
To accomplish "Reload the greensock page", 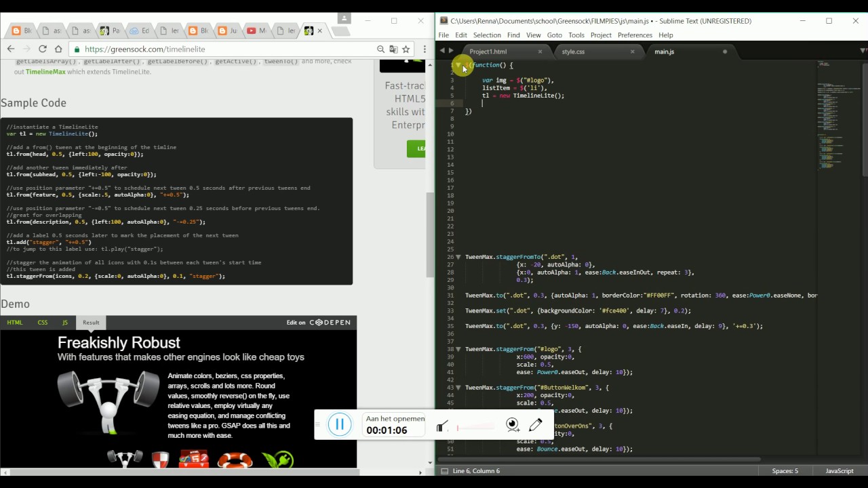I will [43, 49].
